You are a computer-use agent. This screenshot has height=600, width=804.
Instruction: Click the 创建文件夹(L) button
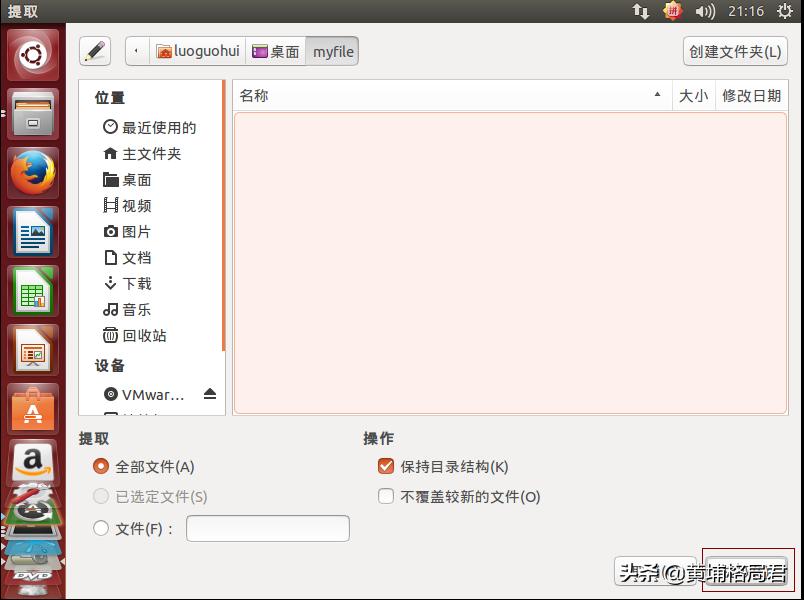tap(735, 51)
